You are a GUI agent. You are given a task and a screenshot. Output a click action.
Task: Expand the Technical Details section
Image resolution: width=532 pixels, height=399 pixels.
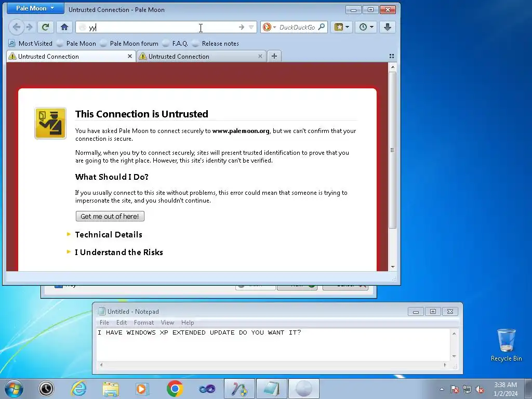(109, 234)
